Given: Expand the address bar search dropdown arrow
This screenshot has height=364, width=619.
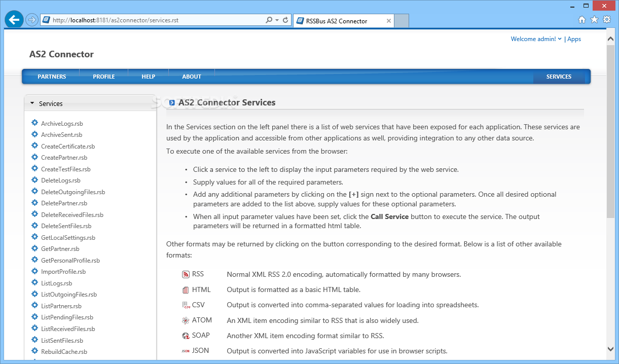Looking at the screenshot, I should click(277, 20).
